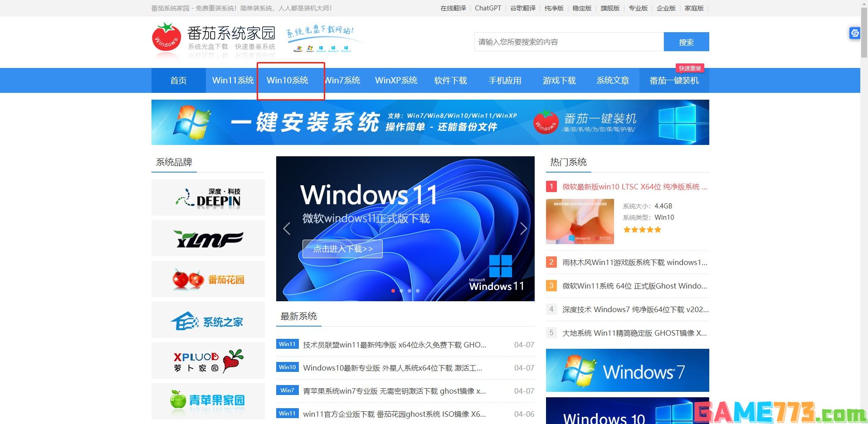Open the 专业版 top link
Screen dimensions: 868x424
coord(639,8)
